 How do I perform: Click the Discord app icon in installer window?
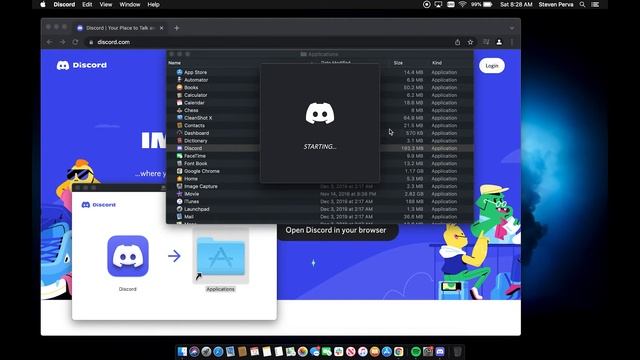[128, 256]
